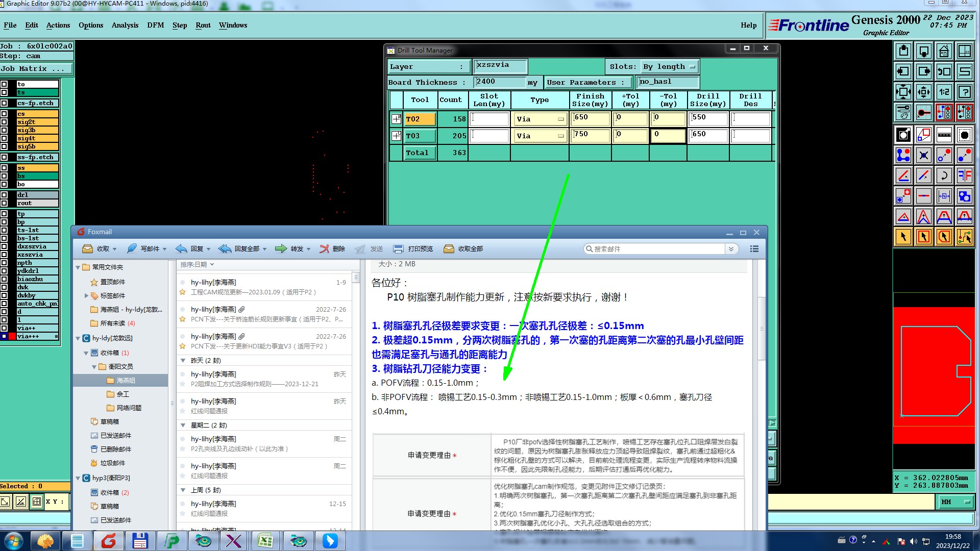Click the red via+++ layer color swatch

[x=12, y=336]
